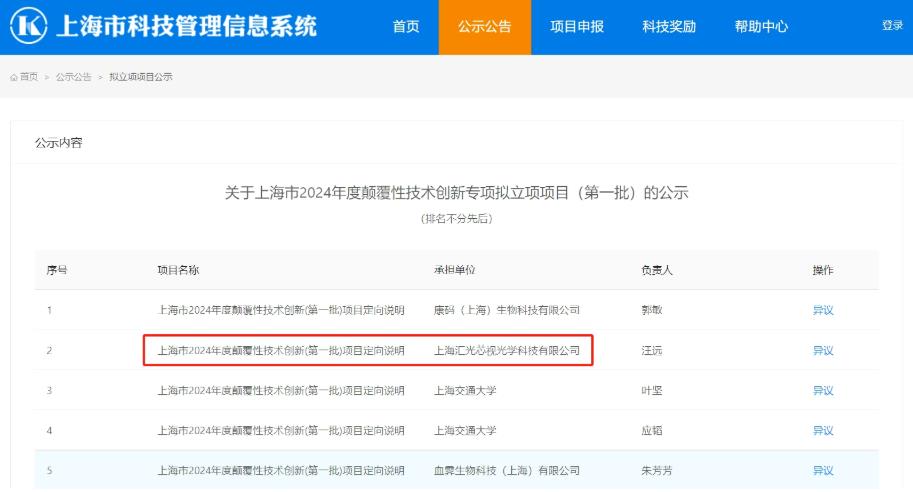Click the responsible person 朱芳芳
913x492 pixels.
[657, 470]
